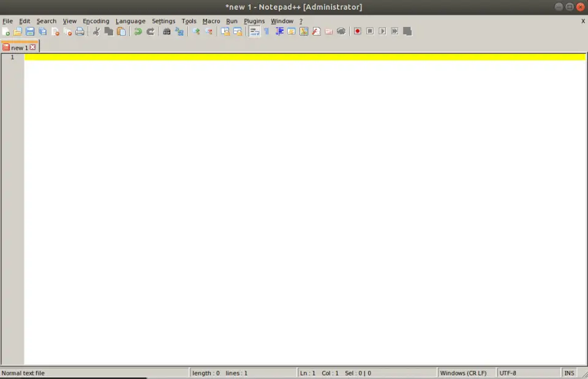Toggle Show All Characters display
The image size is (588, 379).
[x=266, y=31]
